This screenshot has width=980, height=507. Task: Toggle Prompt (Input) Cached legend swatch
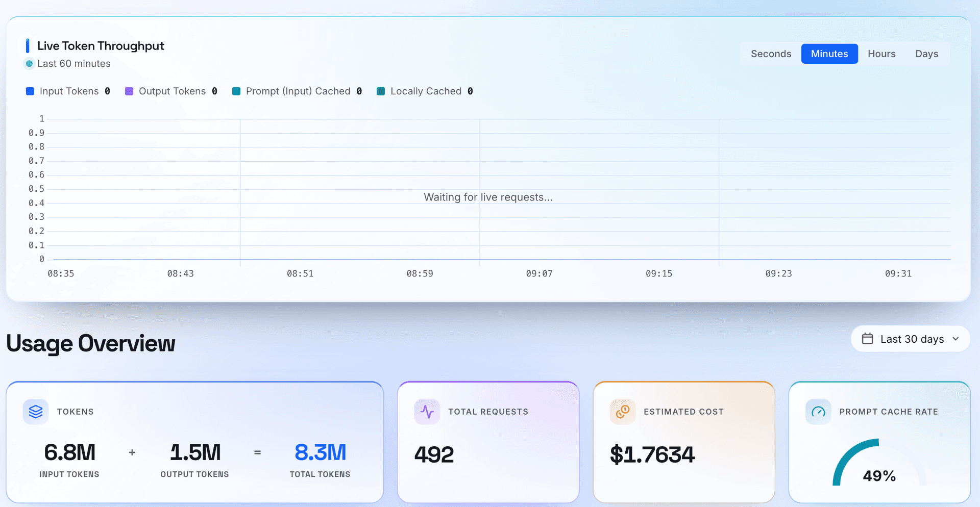[x=236, y=91]
